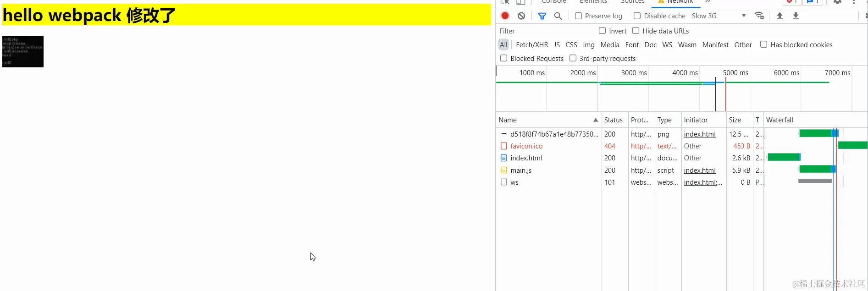Filter requests by JS

click(x=557, y=45)
